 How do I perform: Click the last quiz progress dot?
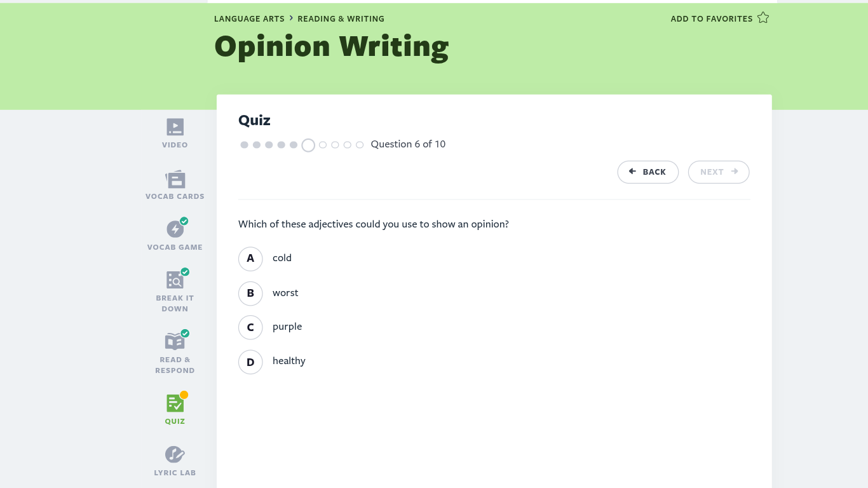click(360, 145)
